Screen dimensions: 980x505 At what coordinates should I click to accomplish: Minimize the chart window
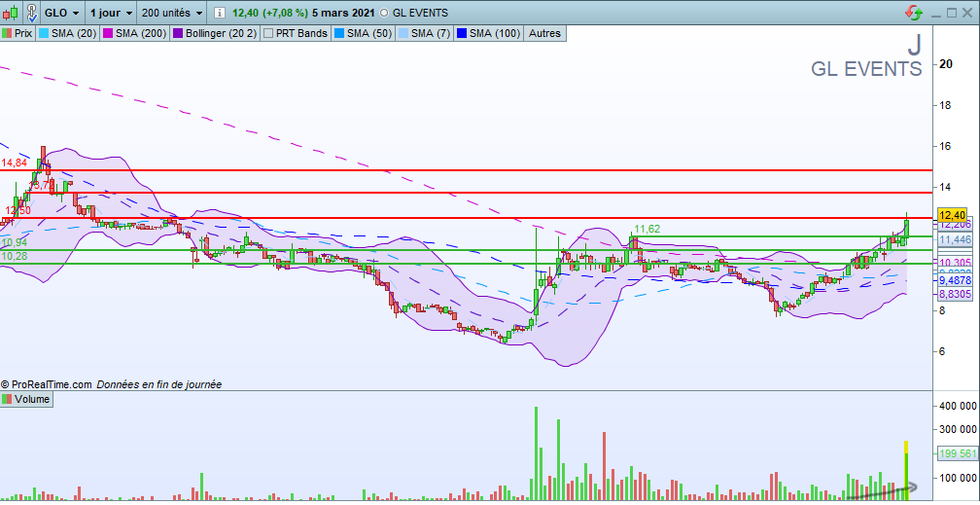(935, 13)
